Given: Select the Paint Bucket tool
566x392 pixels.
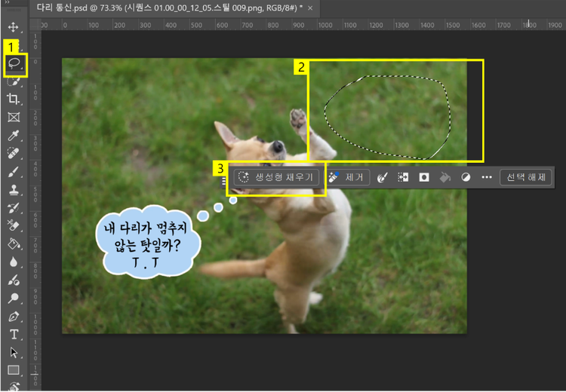Looking at the screenshot, I should tap(14, 243).
